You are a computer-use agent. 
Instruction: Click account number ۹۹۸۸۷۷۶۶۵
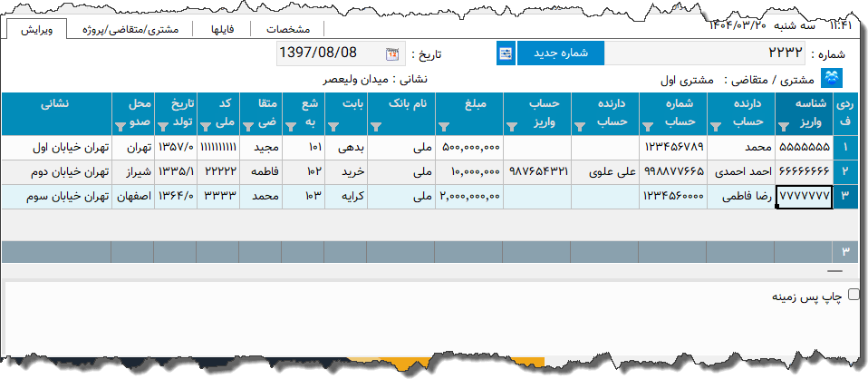[674, 171]
